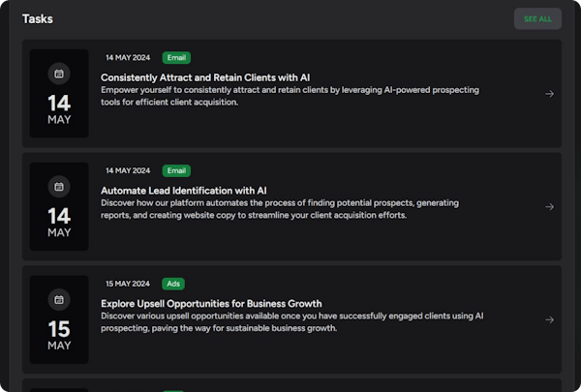The image size is (581, 392).
Task: Click the SEE ALL button
Action: point(537,18)
